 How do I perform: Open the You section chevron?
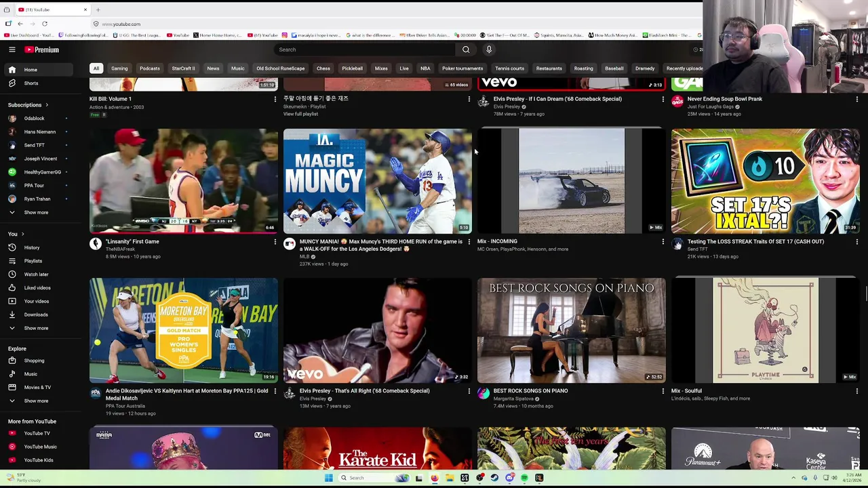tap(22, 235)
